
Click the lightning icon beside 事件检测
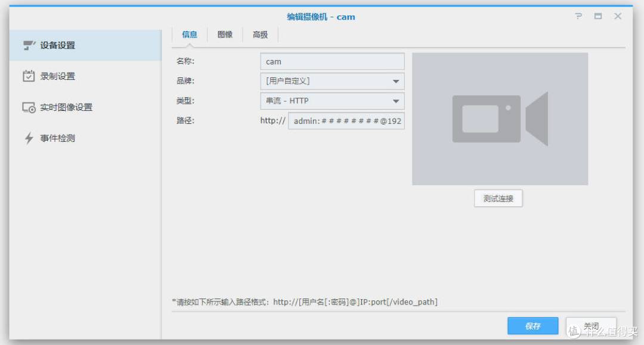click(x=29, y=138)
